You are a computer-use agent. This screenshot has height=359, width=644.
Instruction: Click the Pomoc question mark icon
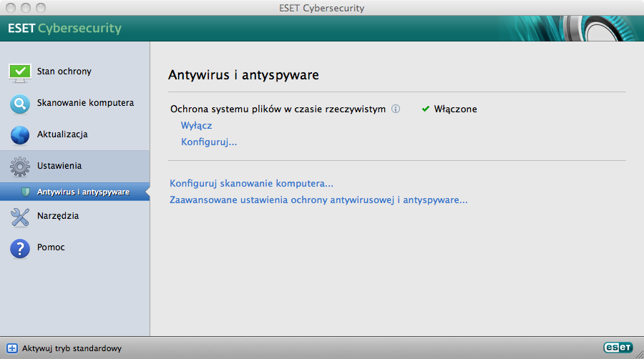click(x=20, y=249)
